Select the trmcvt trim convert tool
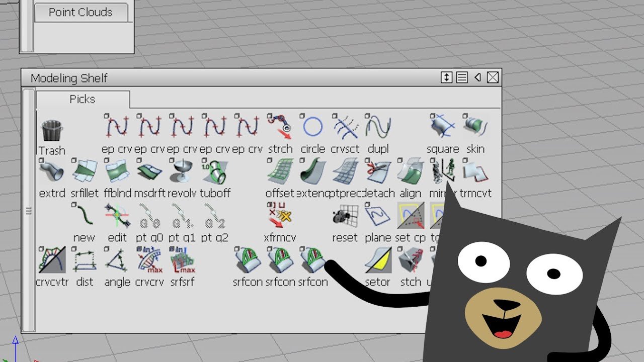644x362 pixels. 475,171
